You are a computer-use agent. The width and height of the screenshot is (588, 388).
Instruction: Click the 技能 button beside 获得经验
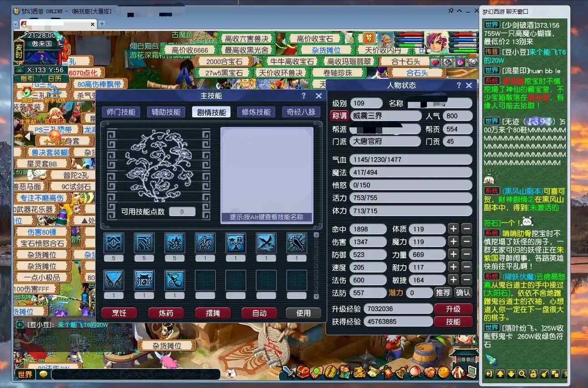click(x=453, y=322)
